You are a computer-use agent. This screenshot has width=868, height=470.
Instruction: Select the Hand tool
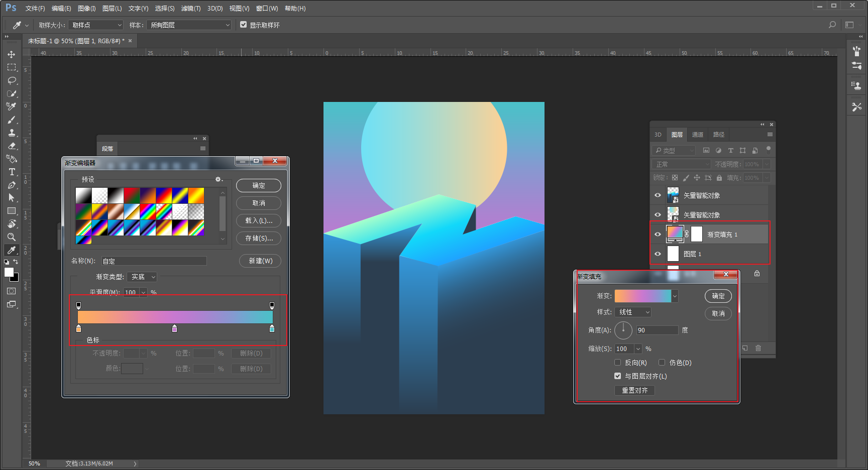tap(12, 224)
